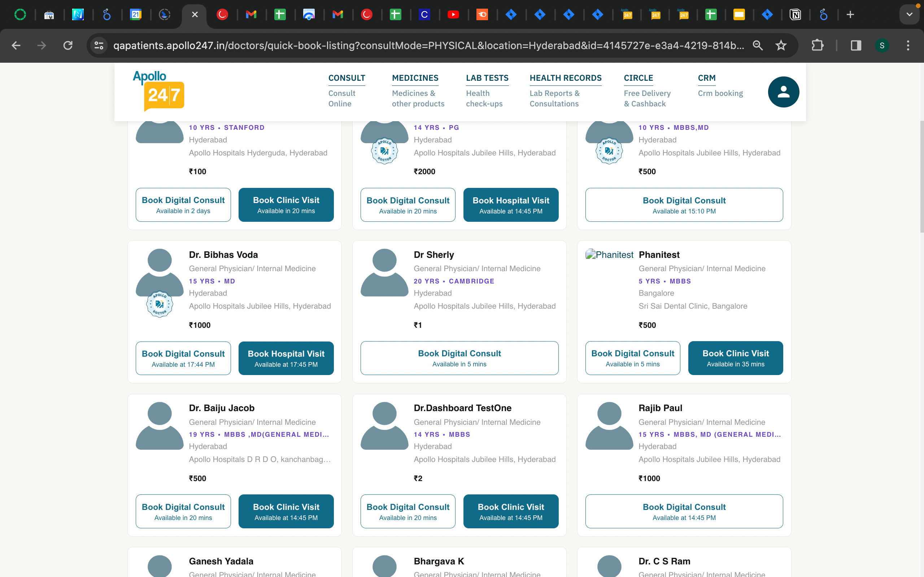924x577 pixels.
Task: Expand the tab search dropdown arrow
Action: click(909, 14)
